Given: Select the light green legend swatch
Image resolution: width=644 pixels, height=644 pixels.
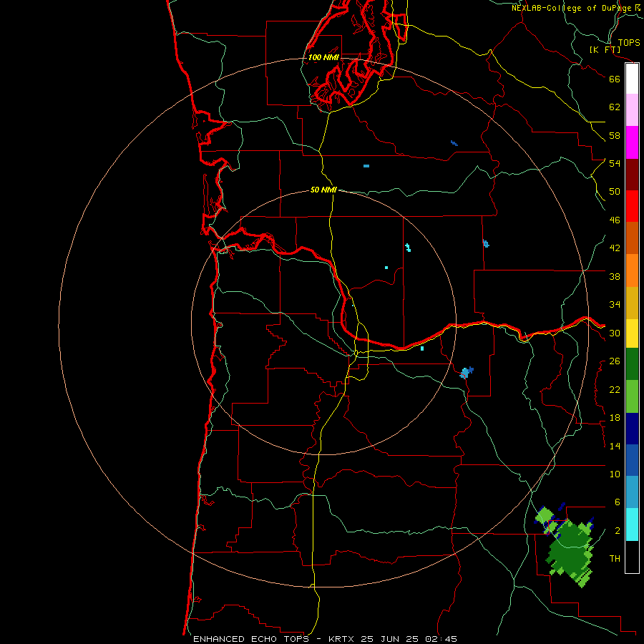Looking at the screenshot, I should (x=632, y=396).
